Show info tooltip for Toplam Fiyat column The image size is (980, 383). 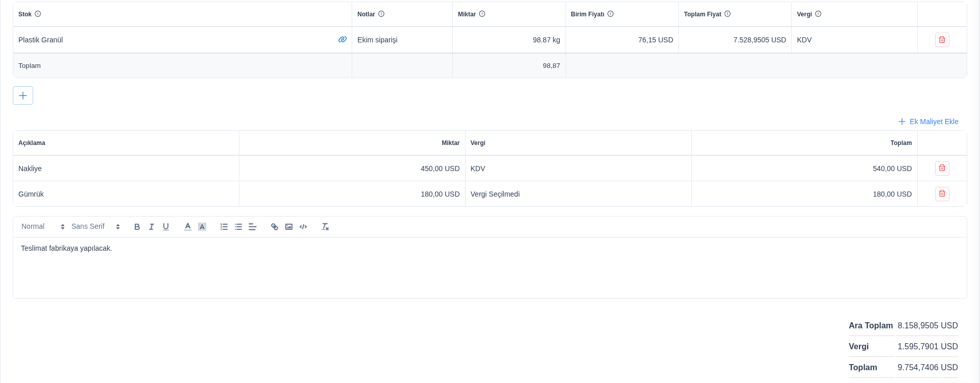coord(727,14)
